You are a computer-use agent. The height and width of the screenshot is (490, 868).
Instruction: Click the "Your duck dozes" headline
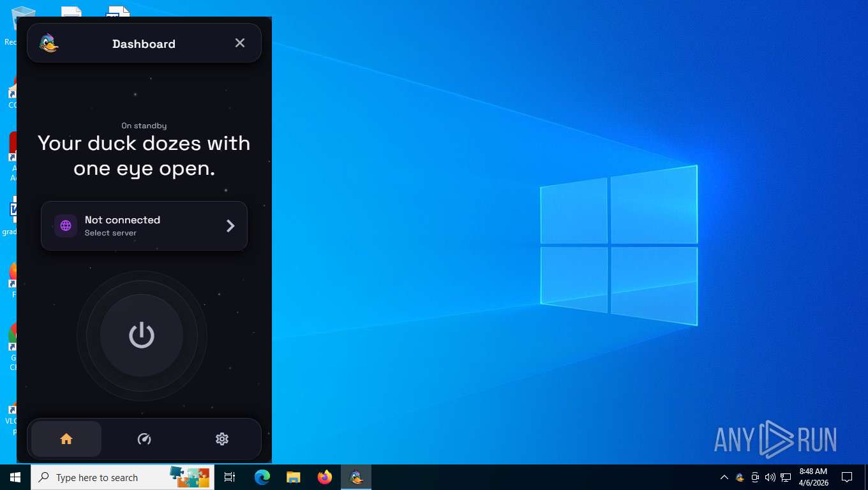coord(144,156)
